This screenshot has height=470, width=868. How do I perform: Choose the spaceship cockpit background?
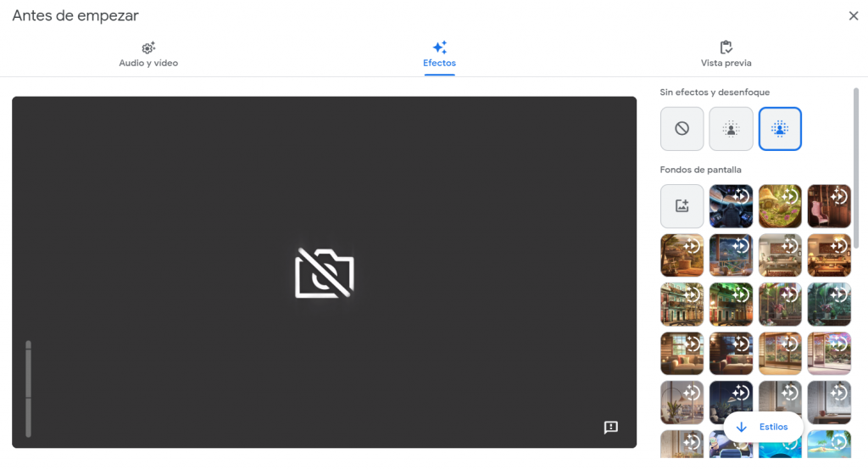click(x=731, y=206)
